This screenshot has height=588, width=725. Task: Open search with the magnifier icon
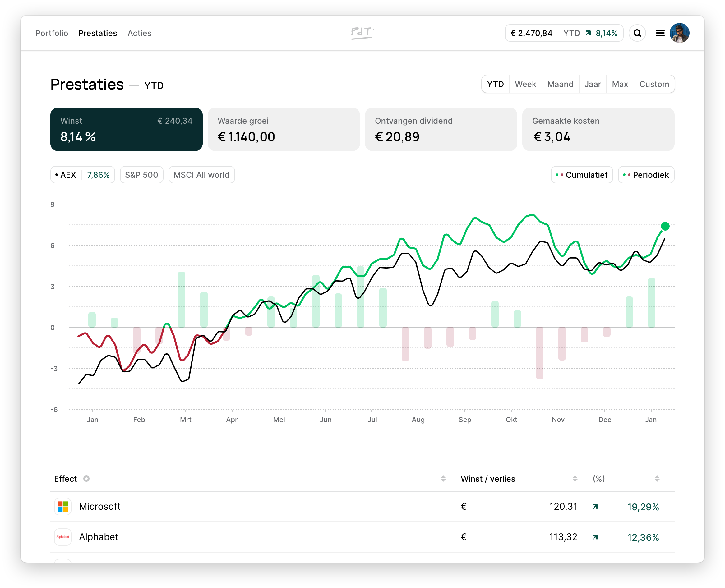point(637,33)
